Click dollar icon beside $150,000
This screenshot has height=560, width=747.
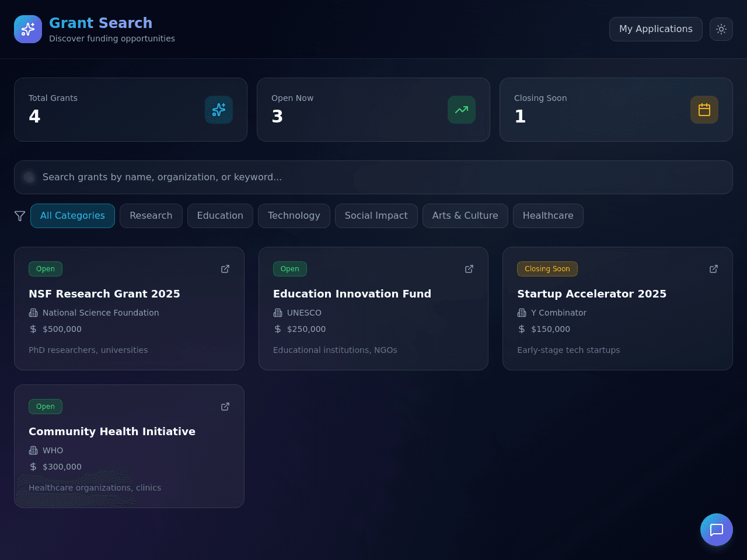[x=522, y=329]
